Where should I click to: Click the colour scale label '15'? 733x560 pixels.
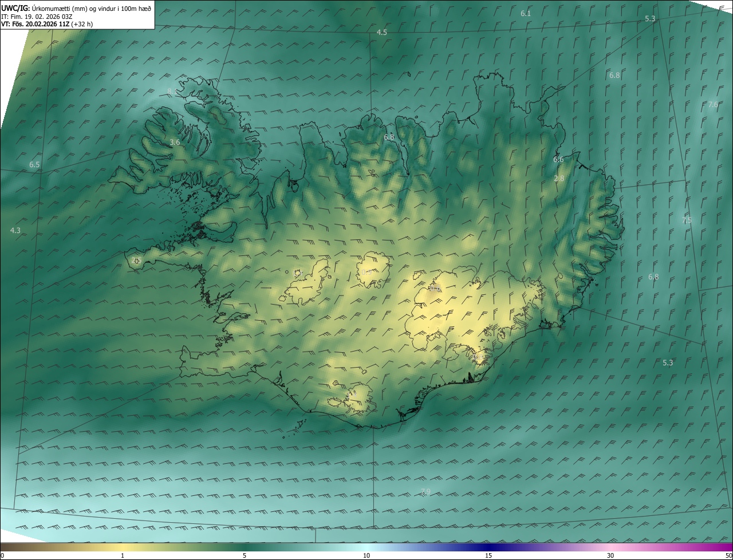(x=488, y=556)
